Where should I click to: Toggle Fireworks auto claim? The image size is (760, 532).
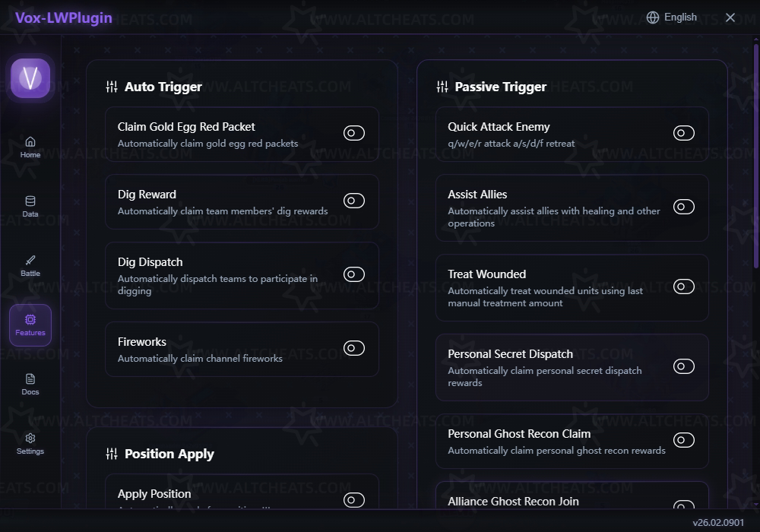(x=353, y=348)
